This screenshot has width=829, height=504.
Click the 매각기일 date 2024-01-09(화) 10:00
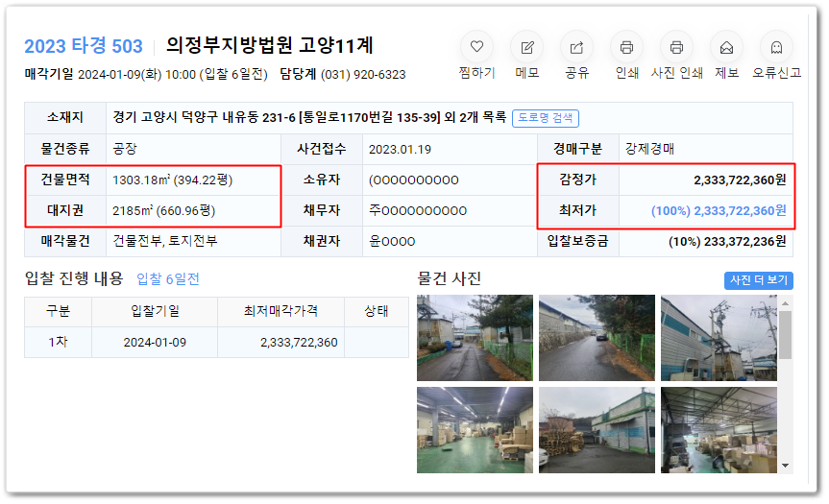click(x=137, y=75)
